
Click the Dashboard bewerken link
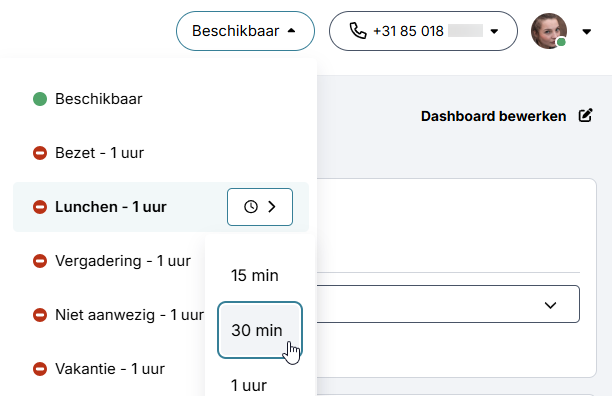point(493,116)
